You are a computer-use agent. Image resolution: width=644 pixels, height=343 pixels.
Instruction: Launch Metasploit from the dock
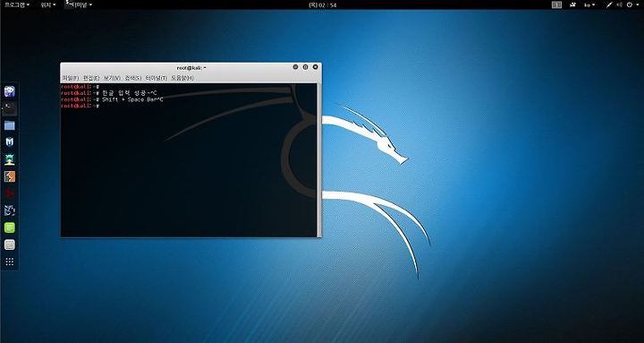coord(10,142)
